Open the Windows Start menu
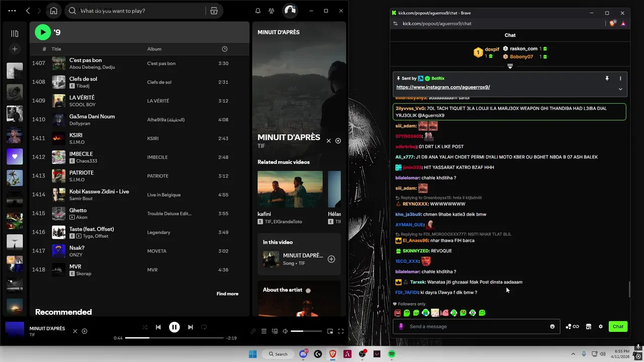Viewport: 644px width, 362px height. pos(253,354)
